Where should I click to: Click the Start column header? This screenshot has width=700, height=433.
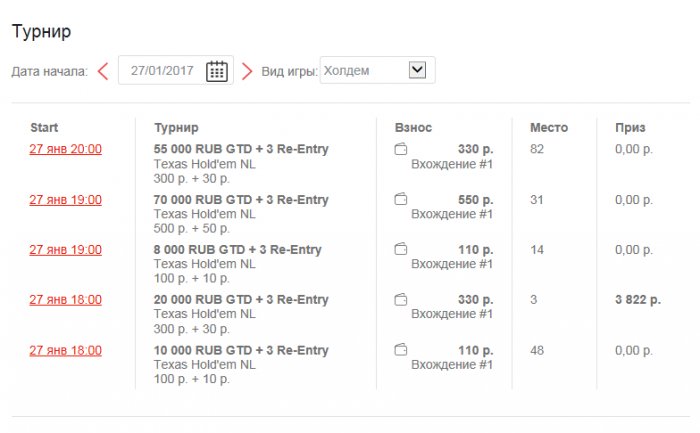tap(44, 127)
